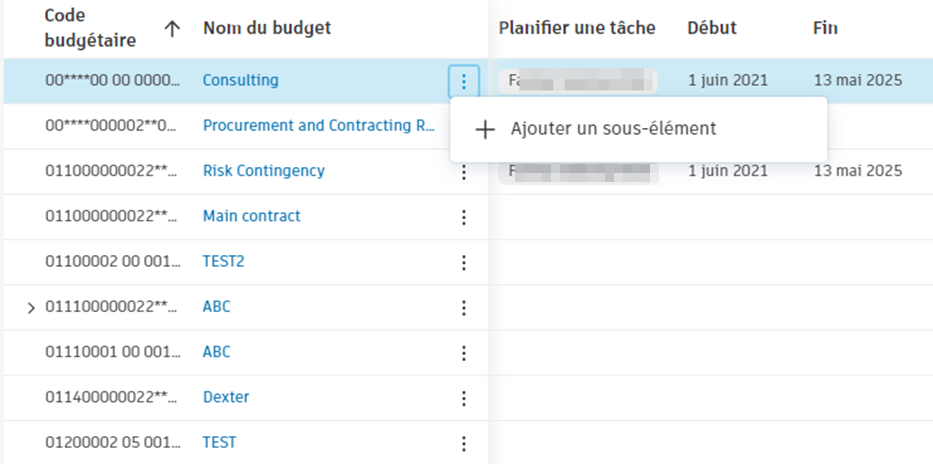Image resolution: width=933 pixels, height=464 pixels.
Task: Click the 'Début' column header
Action: tap(712, 28)
